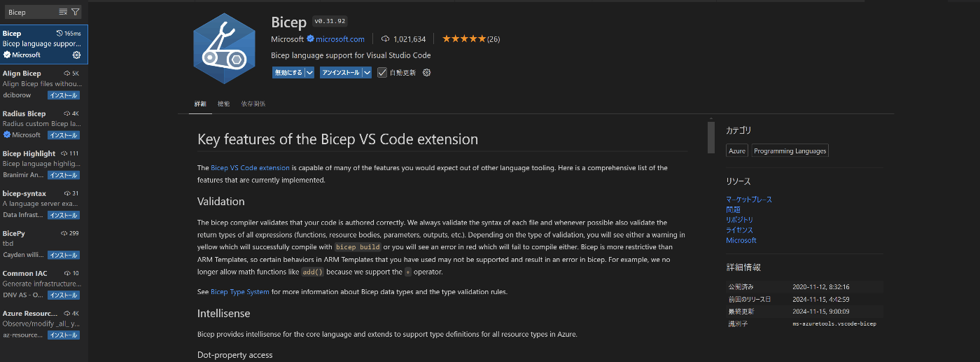This screenshot has width=980, height=362.
Task: Click the Bicep list item activation time icon
Action: click(x=59, y=34)
